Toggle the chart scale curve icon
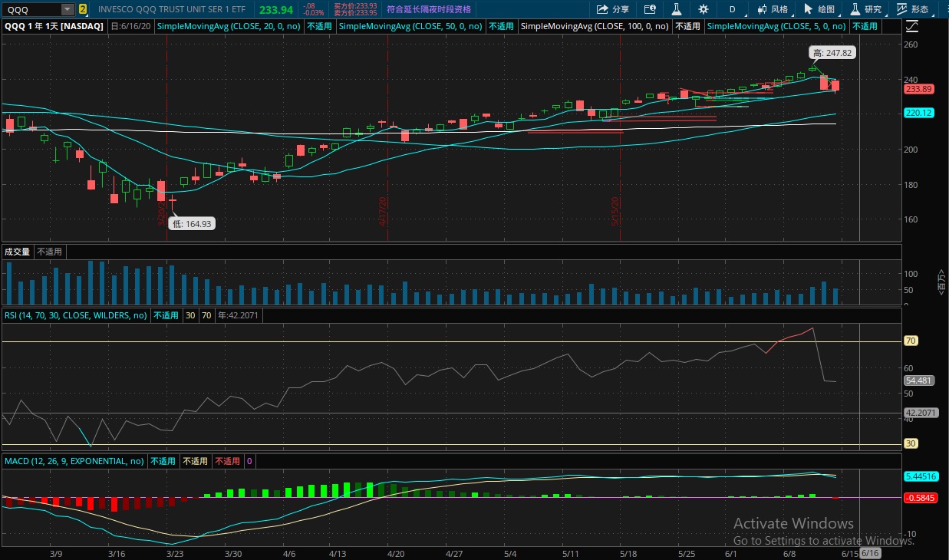The image size is (949, 560). (911, 26)
